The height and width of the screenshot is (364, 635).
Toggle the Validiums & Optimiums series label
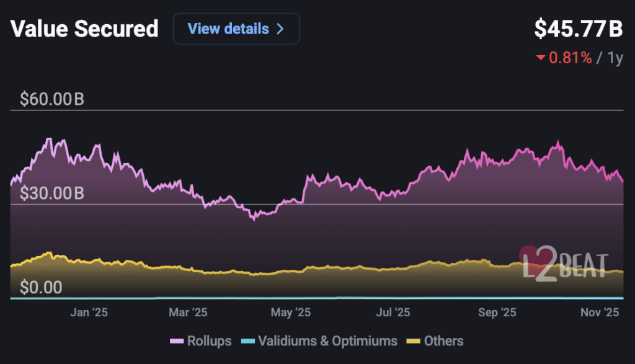coord(327,341)
